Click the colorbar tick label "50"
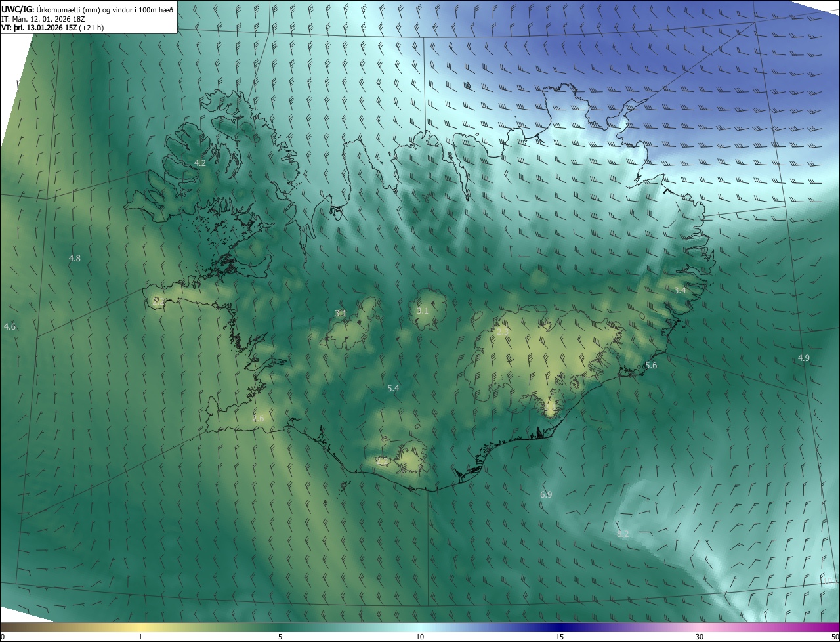This screenshot has width=840, height=642. (x=835, y=637)
